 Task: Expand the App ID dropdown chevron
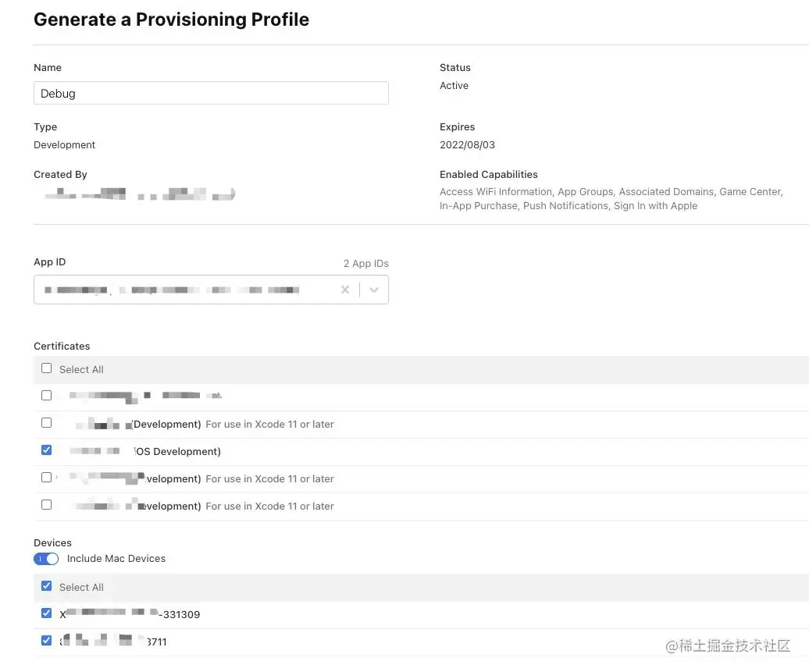tap(374, 290)
